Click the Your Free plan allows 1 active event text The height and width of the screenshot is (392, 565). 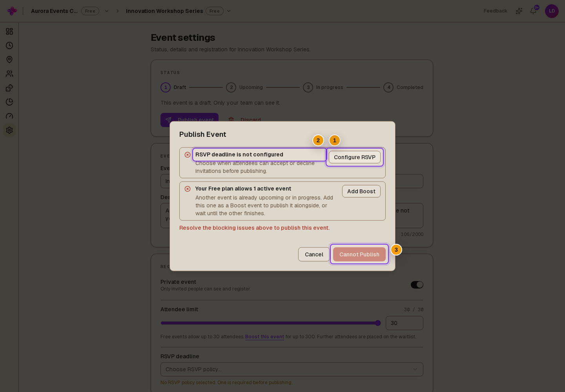[x=243, y=189]
